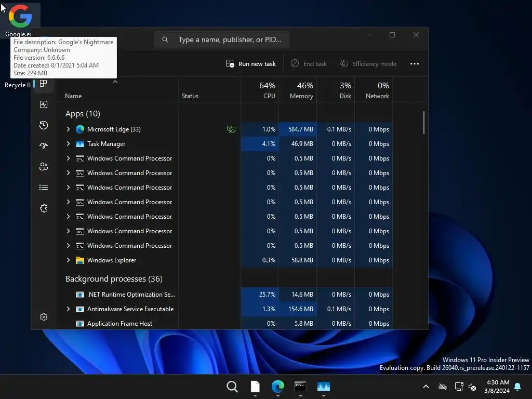The width and height of the screenshot is (532, 399).
Task: Sort by the Network column header
Action: (x=374, y=90)
